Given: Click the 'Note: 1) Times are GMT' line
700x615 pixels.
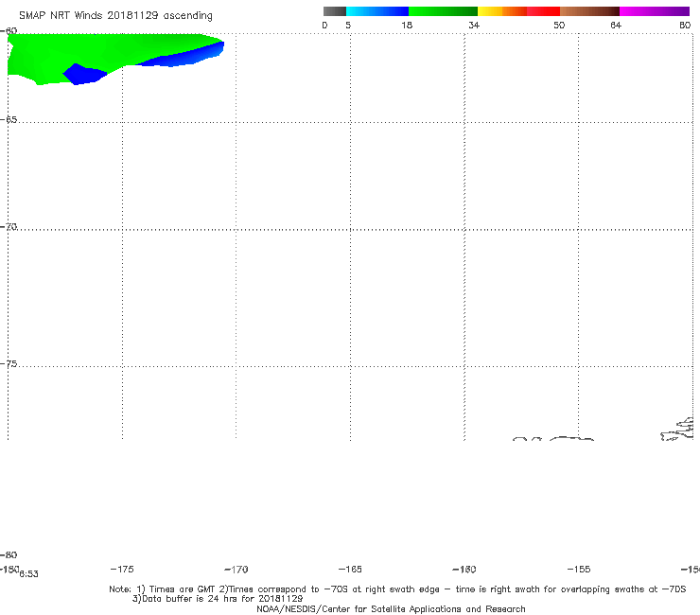Looking at the screenshot, I should [x=397, y=589].
